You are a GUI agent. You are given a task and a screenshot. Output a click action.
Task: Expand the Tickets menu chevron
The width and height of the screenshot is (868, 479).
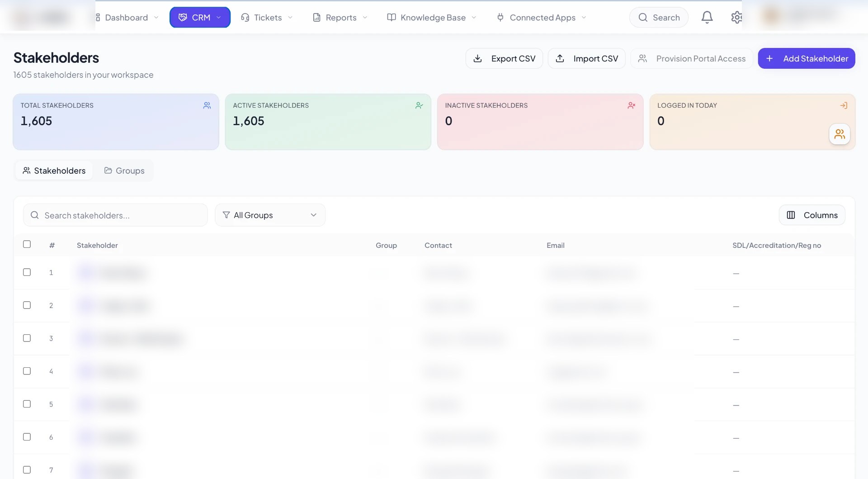click(x=290, y=17)
